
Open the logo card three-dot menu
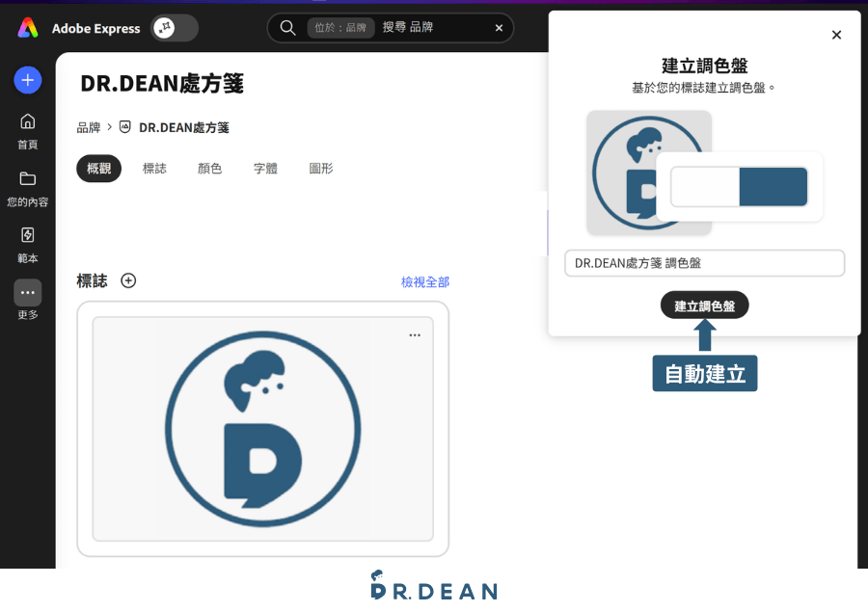click(415, 335)
